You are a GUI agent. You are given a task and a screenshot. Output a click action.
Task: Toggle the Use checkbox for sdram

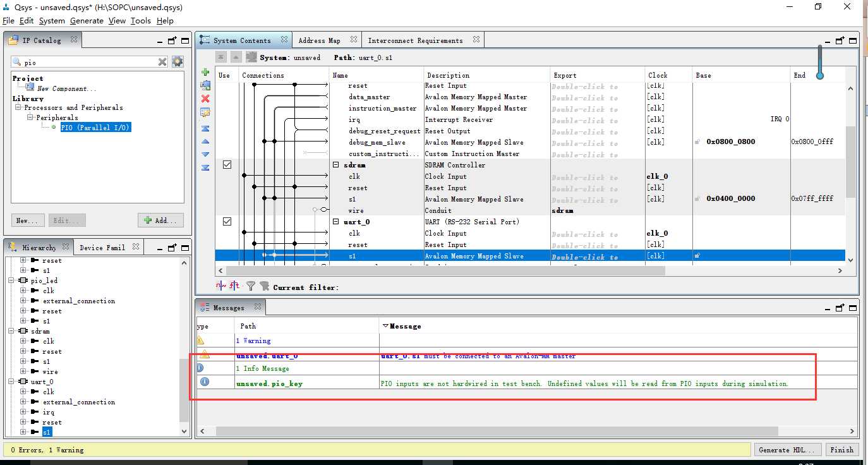pyautogui.click(x=227, y=165)
